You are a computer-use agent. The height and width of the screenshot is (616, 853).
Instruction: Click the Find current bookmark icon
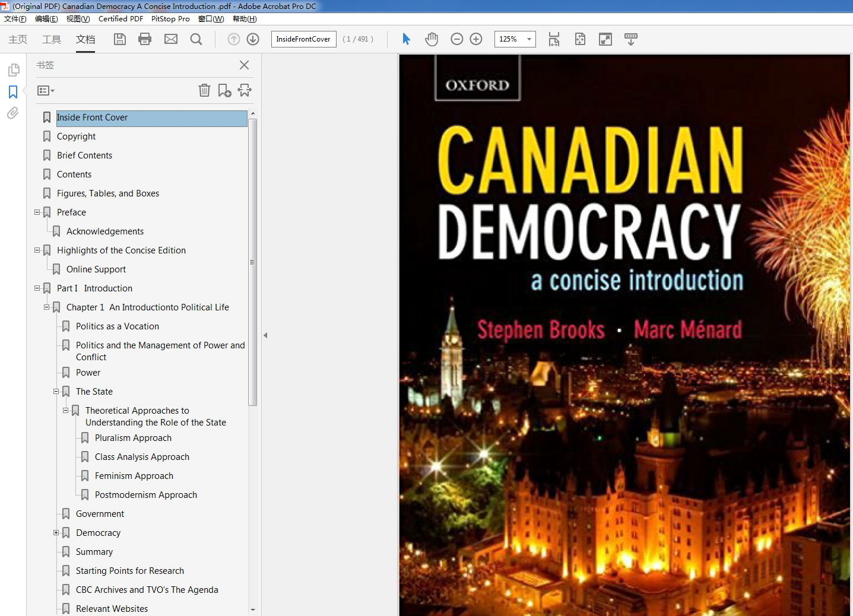click(245, 90)
